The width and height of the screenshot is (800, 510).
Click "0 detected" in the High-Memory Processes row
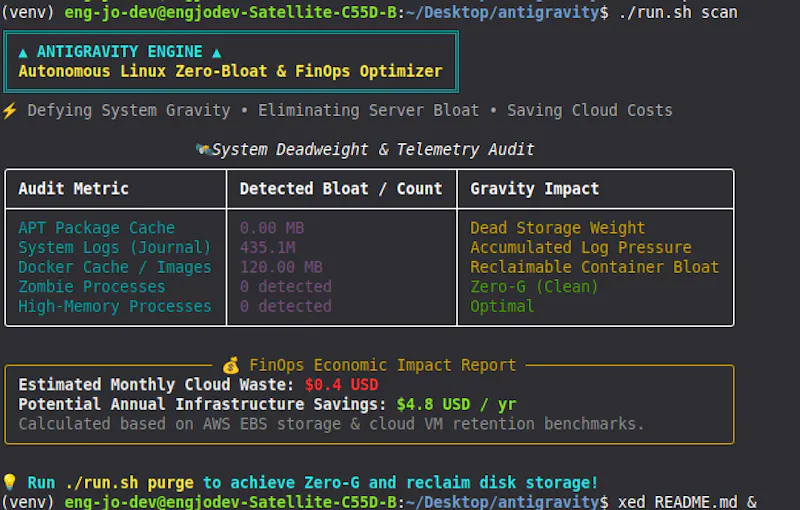tap(286, 306)
